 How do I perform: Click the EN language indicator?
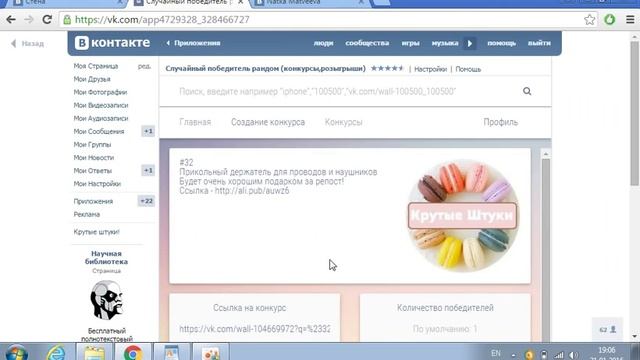point(496,353)
